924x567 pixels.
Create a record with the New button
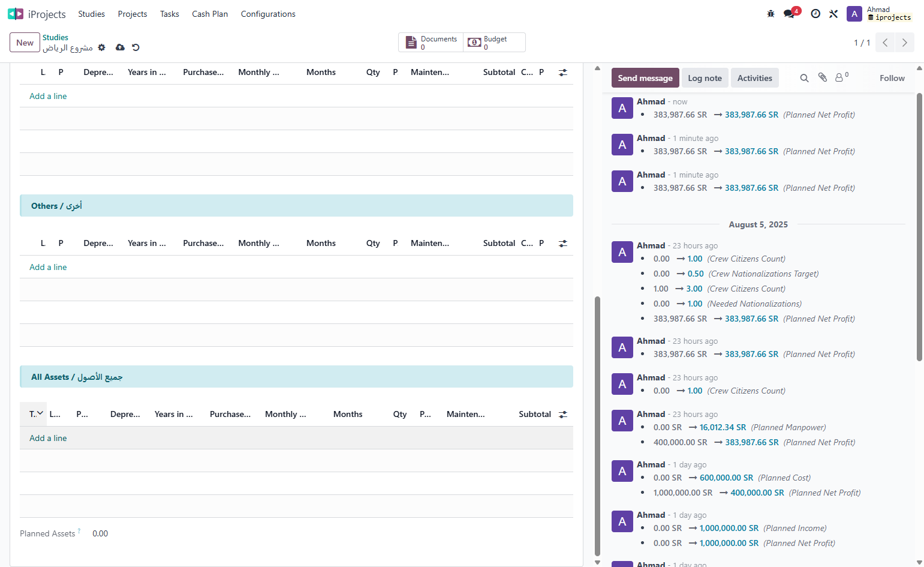[x=25, y=43]
